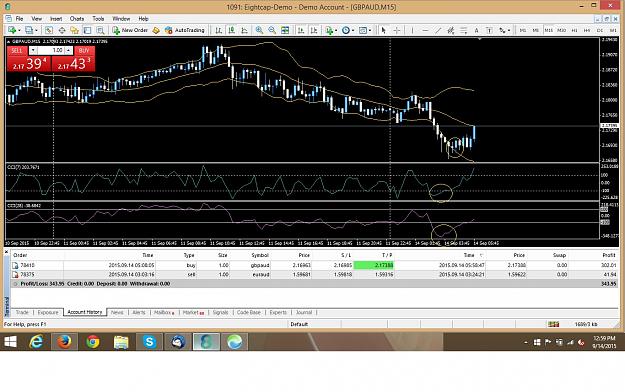Open the Profiles dropdown arrow
625x392 pixels.
pos(36,31)
